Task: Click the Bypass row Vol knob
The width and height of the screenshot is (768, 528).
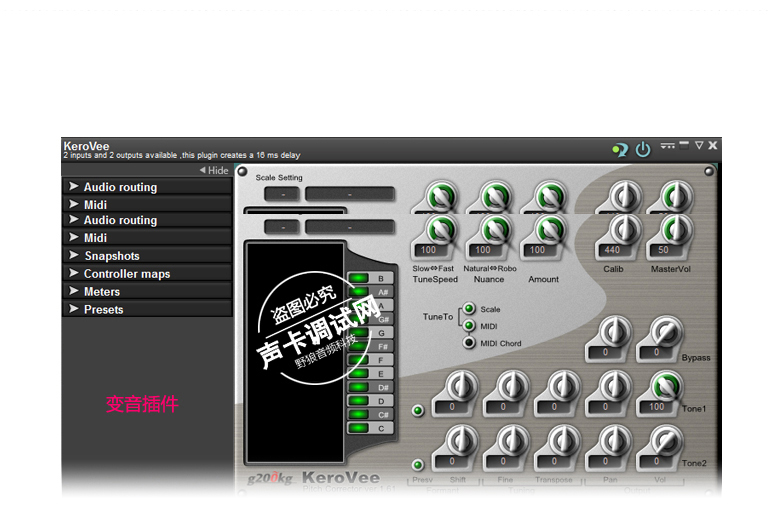Action: click(666, 332)
